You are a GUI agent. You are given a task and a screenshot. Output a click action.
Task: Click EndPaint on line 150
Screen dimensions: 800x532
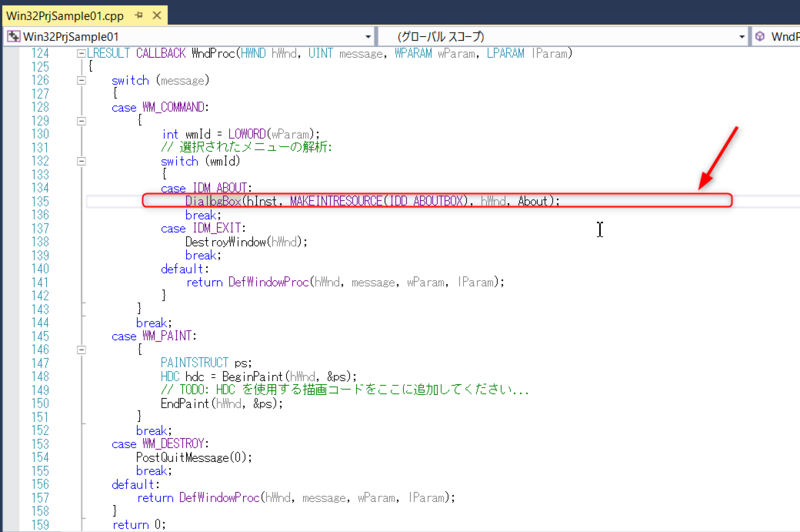[x=185, y=403]
